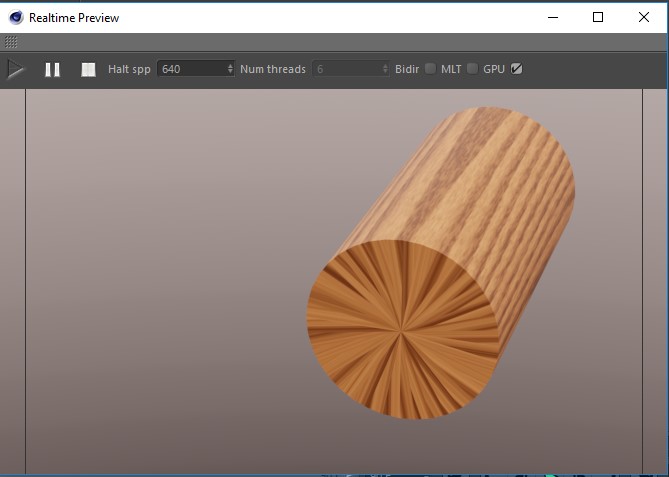
Task: Maximize the Realtime Preview window
Action: 598,17
